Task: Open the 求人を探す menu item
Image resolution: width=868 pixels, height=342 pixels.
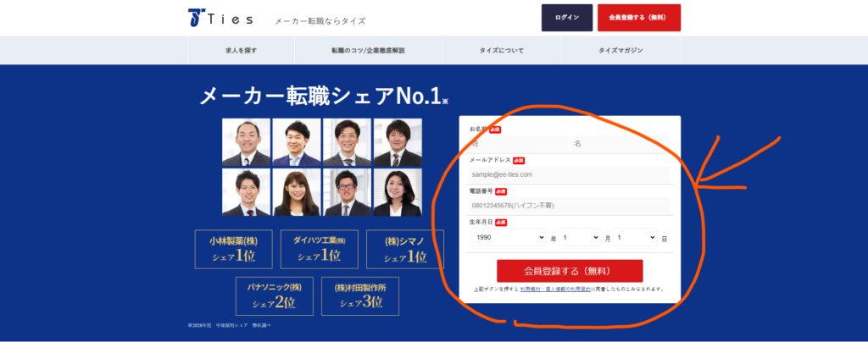Action: point(242,50)
